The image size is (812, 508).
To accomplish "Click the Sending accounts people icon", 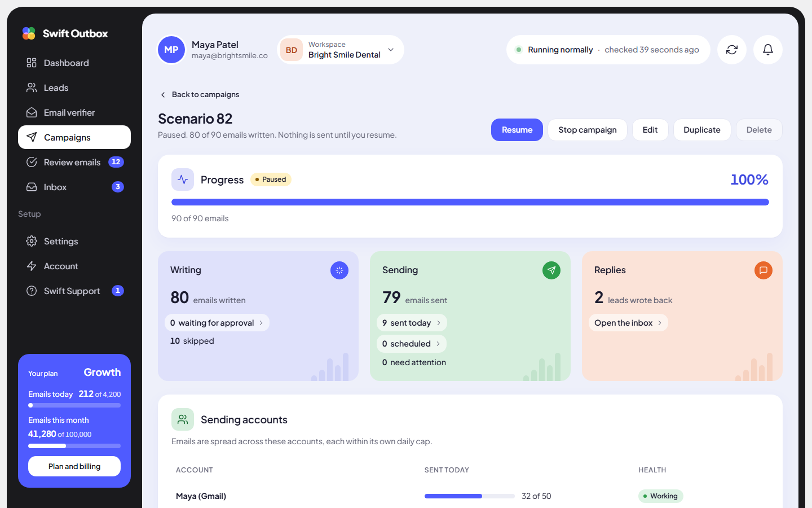I will tap(183, 419).
